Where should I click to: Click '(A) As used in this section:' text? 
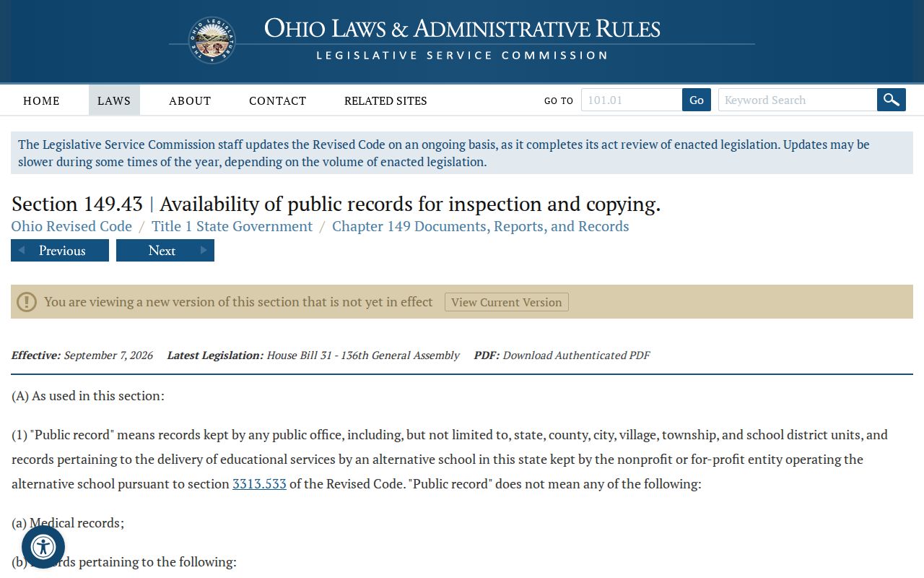(88, 396)
